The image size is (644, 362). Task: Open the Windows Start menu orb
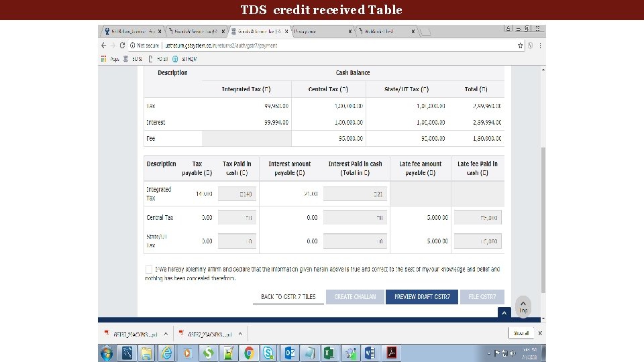click(x=107, y=353)
